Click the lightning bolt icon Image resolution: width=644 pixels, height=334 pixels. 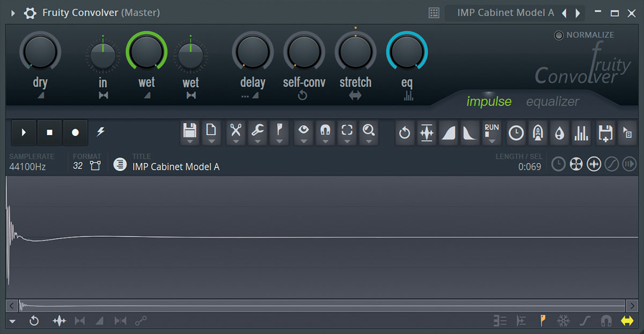[100, 132]
